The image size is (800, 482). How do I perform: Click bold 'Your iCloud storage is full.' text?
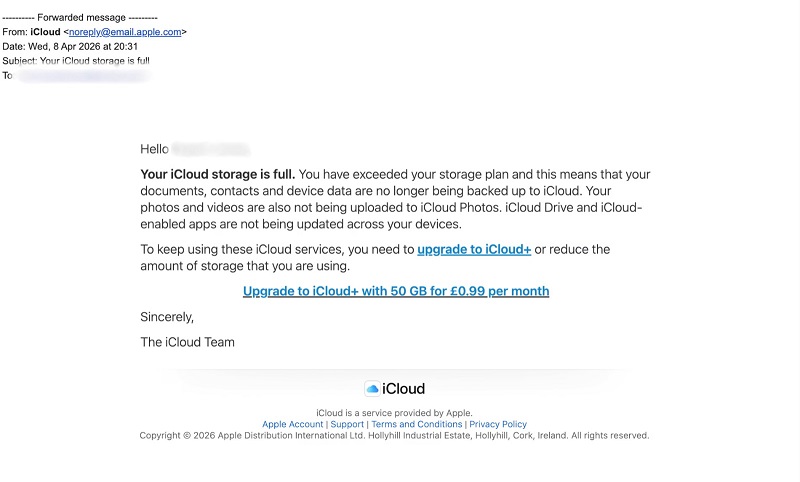[218, 174]
